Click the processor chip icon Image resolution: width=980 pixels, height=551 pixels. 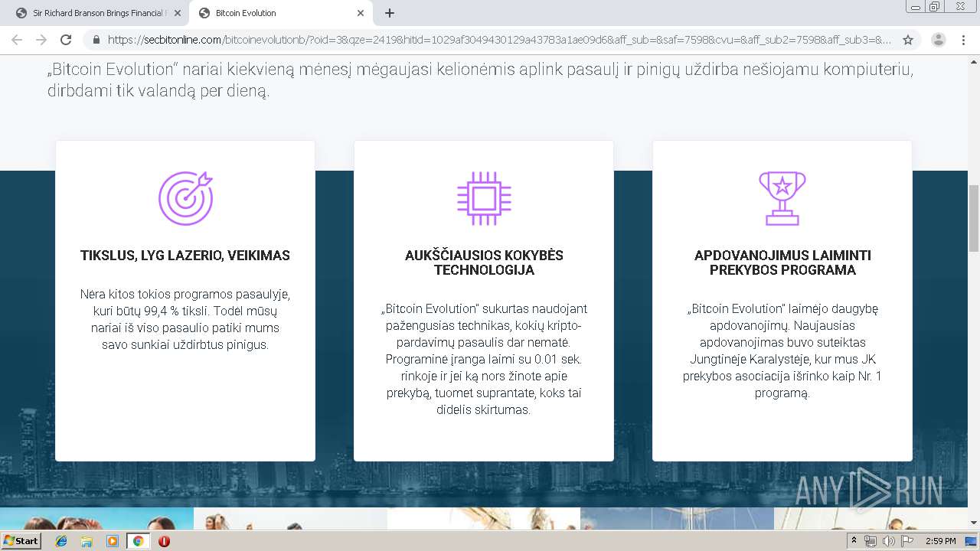(484, 198)
